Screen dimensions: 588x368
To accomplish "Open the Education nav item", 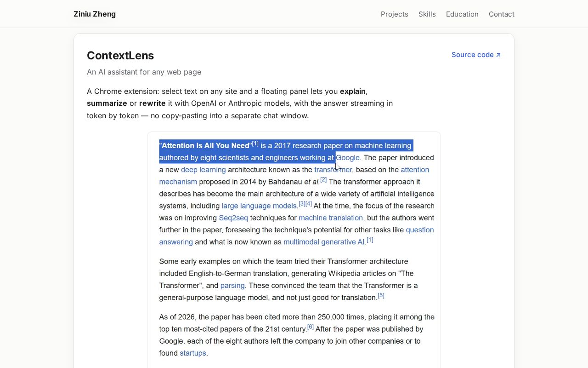I will click(462, 14).
